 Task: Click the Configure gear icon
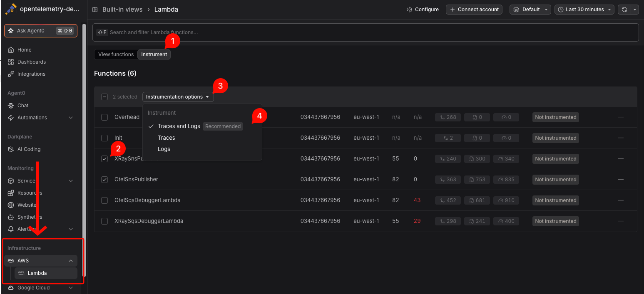pyautogui.click(x=410, y=10)
